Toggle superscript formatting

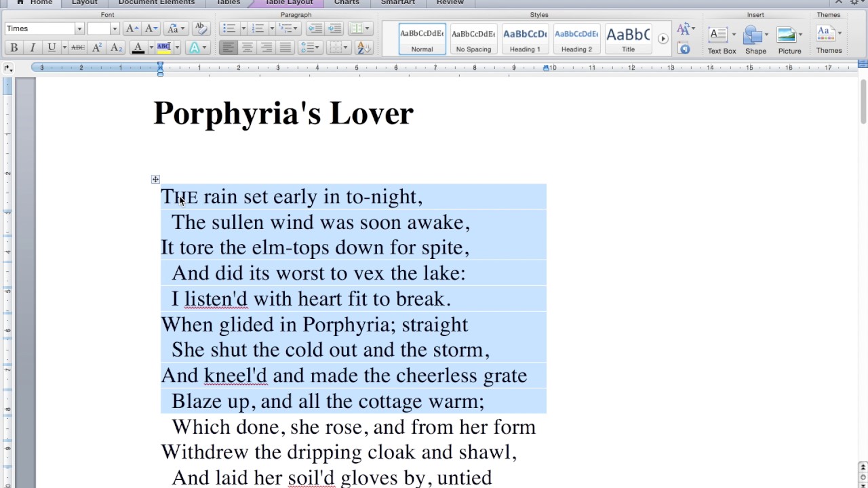97,47
